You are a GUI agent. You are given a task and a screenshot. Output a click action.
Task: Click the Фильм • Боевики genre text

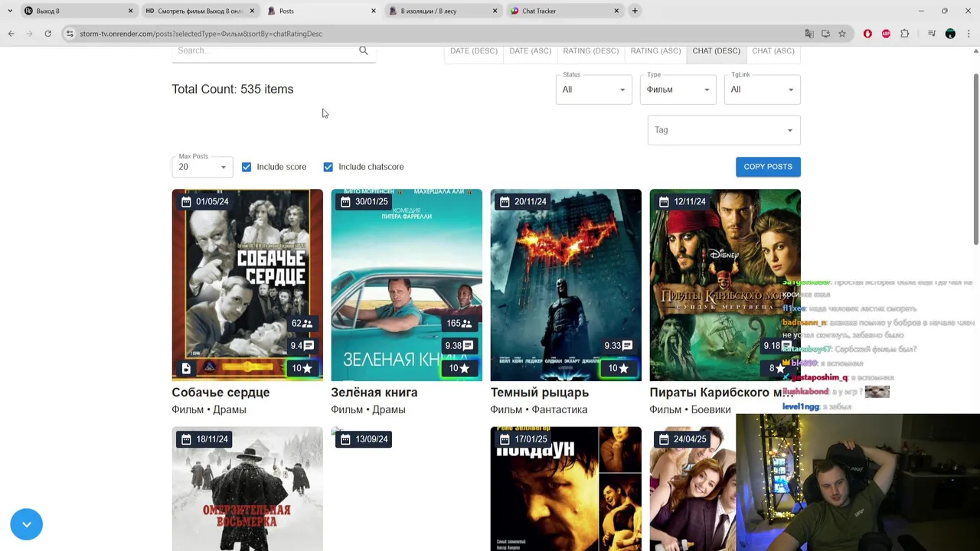(690, 410)
